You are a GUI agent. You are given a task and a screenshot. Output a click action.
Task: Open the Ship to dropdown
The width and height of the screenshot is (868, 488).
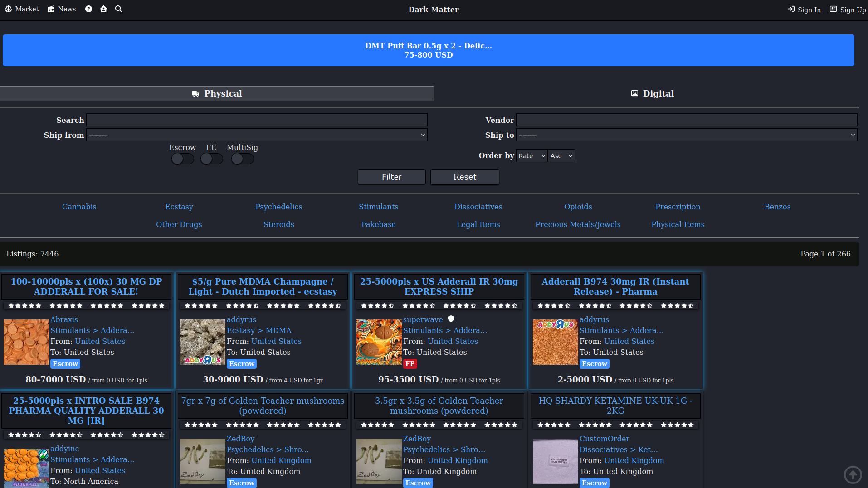pos(687,135)
